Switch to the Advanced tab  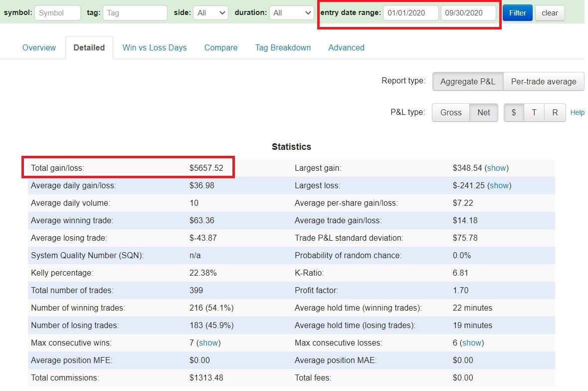(347, 48)
